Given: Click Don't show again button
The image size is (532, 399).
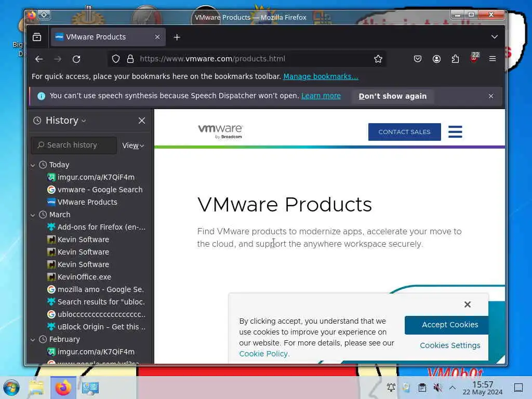Looking at the screenshot, I should tap(393, 96).
